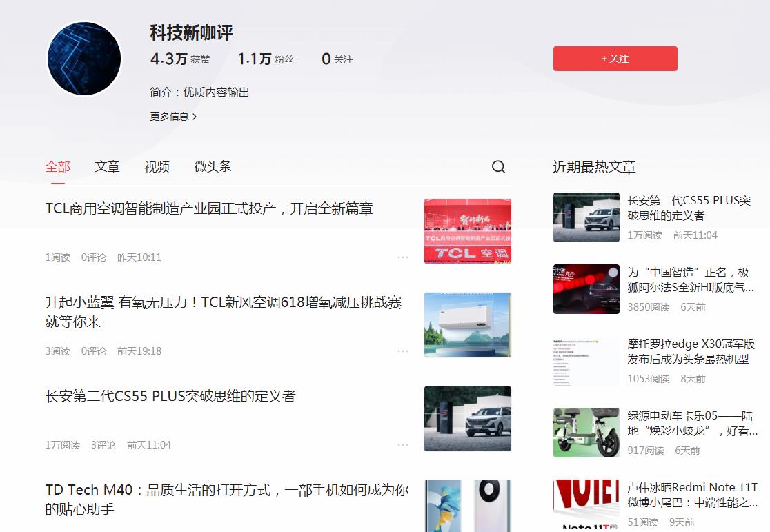Viewport: 770px width, 532px height.
Task: Click 前天19:18 timestamp
Action: coord(139,351)
